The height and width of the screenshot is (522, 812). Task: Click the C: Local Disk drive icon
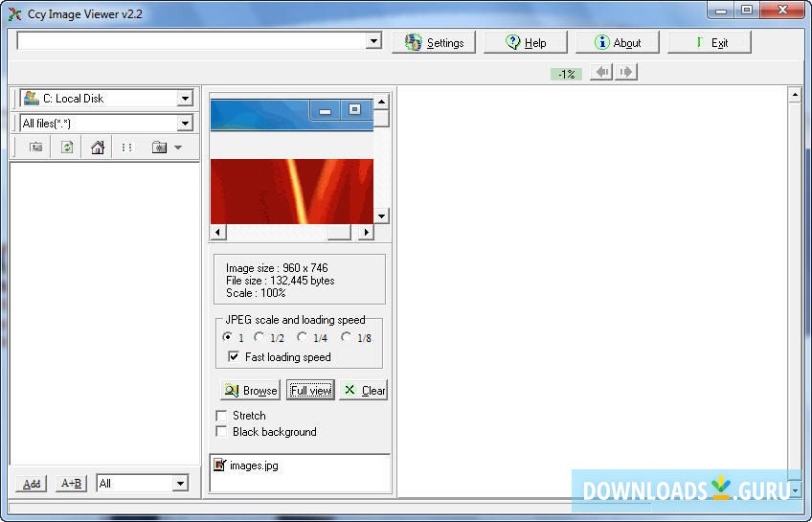(x=31, y=98)
